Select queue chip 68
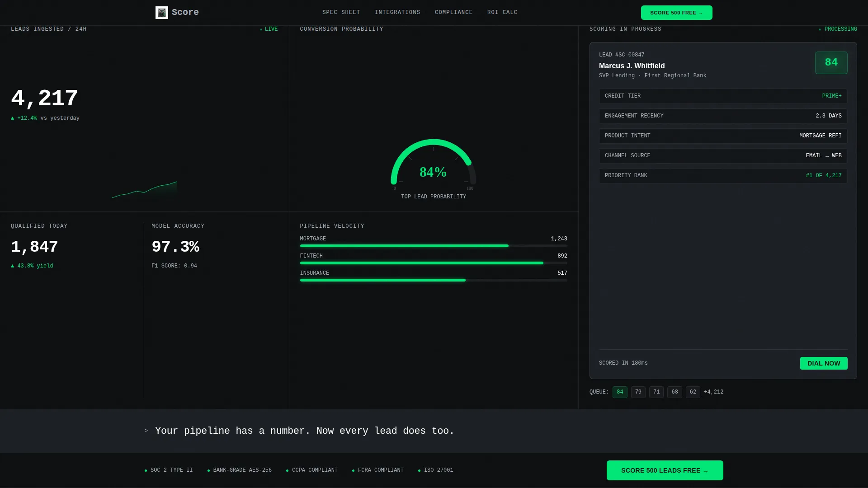Screen dimensions: 868x488 (x=675, y=392)
